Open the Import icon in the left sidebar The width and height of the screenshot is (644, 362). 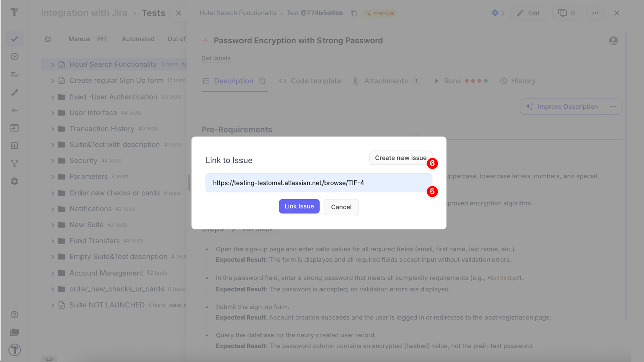coord(14,128)
